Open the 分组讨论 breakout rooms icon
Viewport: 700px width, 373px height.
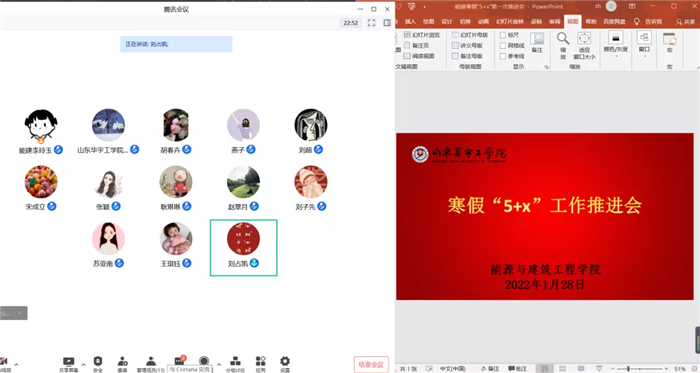point(235,364)
